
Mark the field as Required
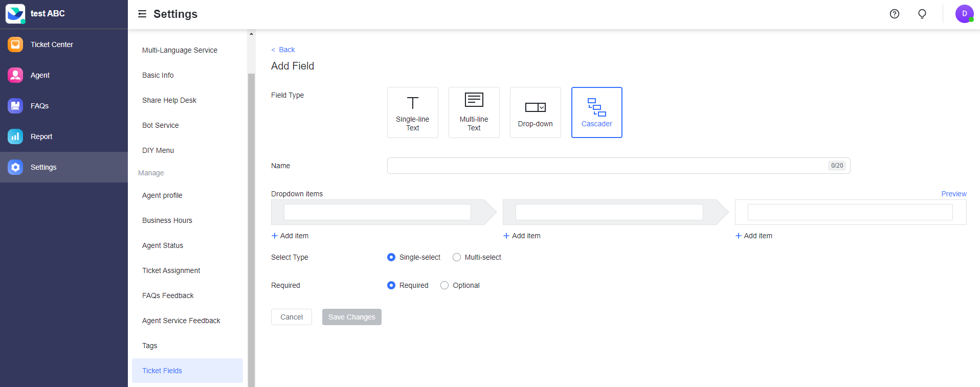[x=391, y=285]
